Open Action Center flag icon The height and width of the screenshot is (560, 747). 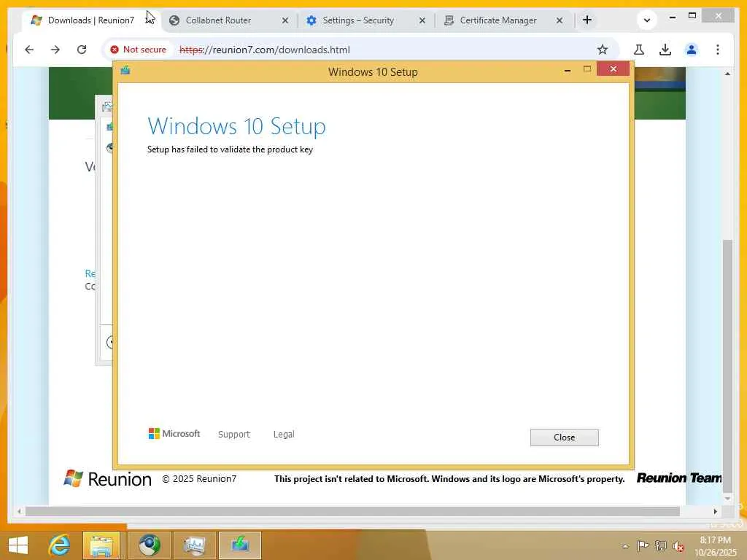[x=643, y=545]
